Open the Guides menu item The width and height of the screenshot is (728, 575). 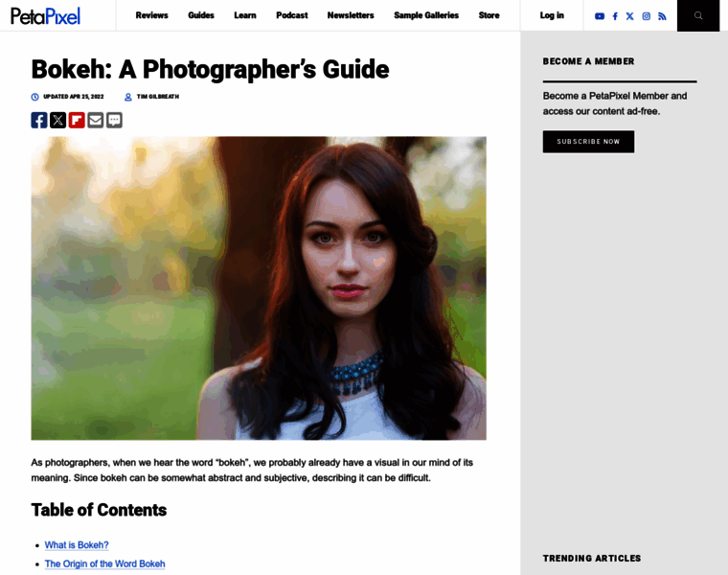click(x=201, y=15)
